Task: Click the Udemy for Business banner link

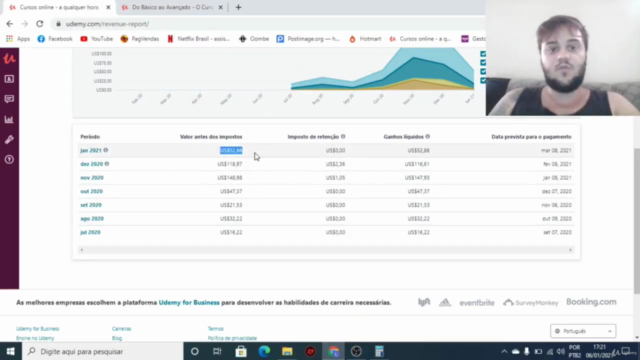Action: coord(189,302)
